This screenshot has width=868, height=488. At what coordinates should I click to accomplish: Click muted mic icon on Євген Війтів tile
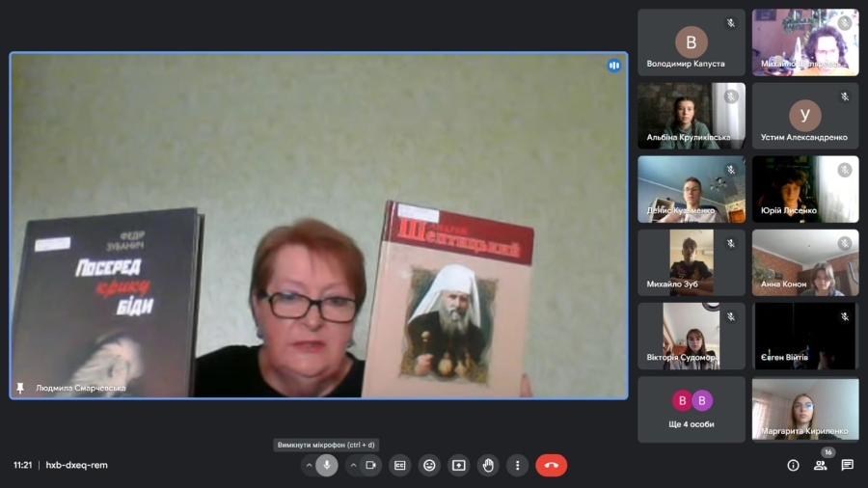[x=845, y=317]
